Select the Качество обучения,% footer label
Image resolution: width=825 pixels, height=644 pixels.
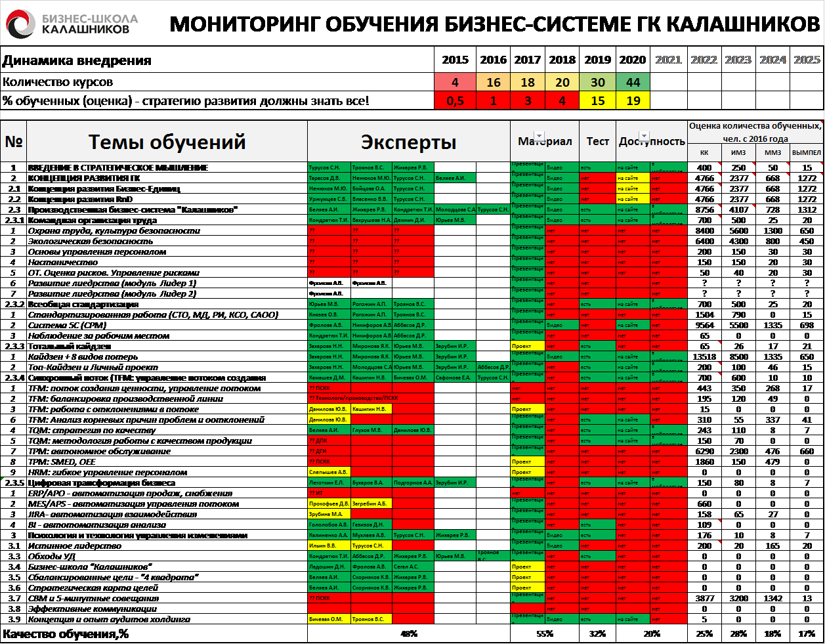coord(66,633)
